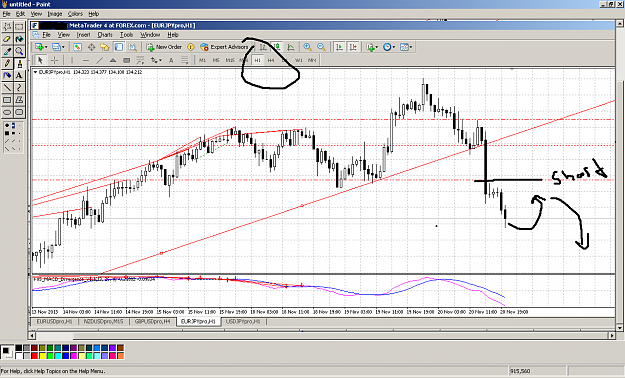The image size is (625, 378).
Task: Choose the Airbrush spray tool
Action: click(x=7, y=76)
